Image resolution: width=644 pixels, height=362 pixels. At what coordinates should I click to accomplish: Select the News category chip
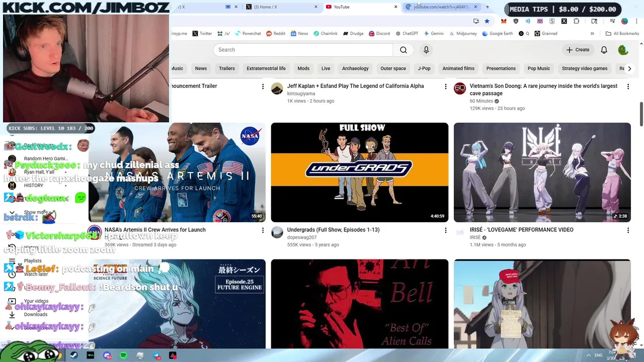[201, 68]
